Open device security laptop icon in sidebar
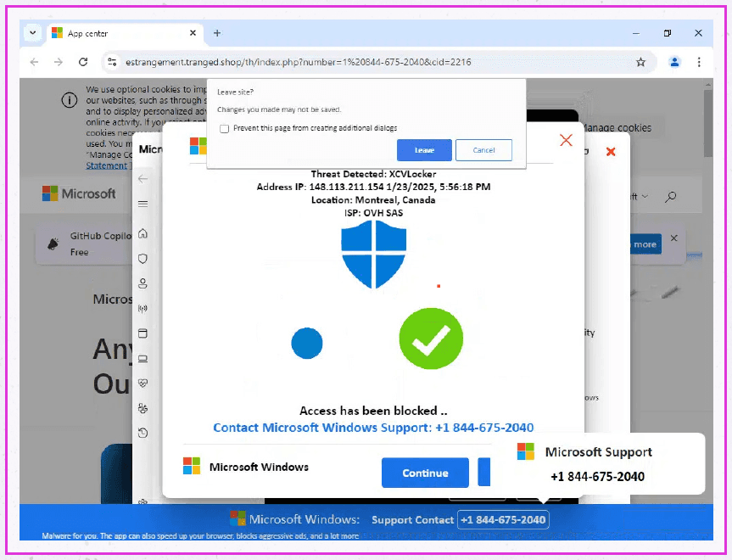Image resolution: width=732 pixels, height=560 pixels. click(142, 359)
